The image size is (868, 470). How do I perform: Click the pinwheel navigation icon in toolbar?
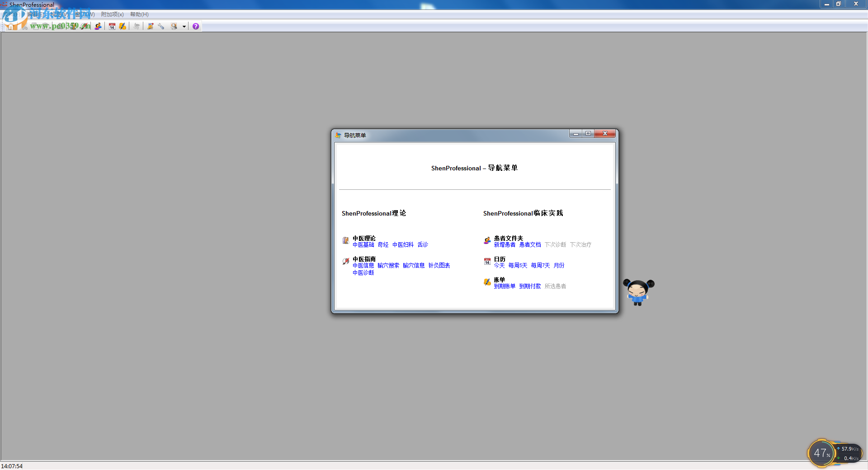[137, 26]
